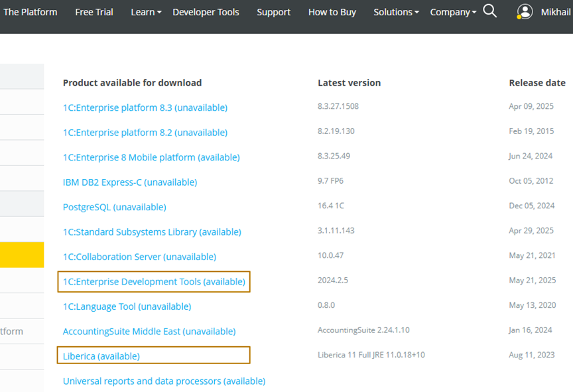This screenshot has height=392, width=573.
Task: Select Support in the top navigation
Action: (273, 12)
